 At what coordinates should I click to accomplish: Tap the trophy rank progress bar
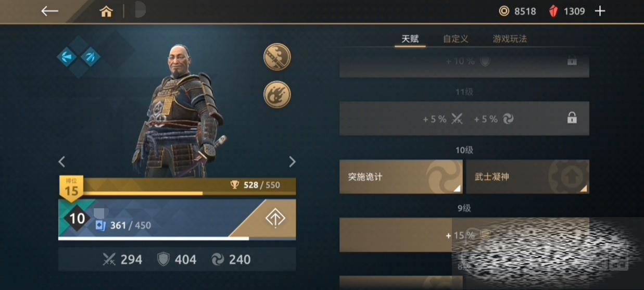(x=178, y=186)
